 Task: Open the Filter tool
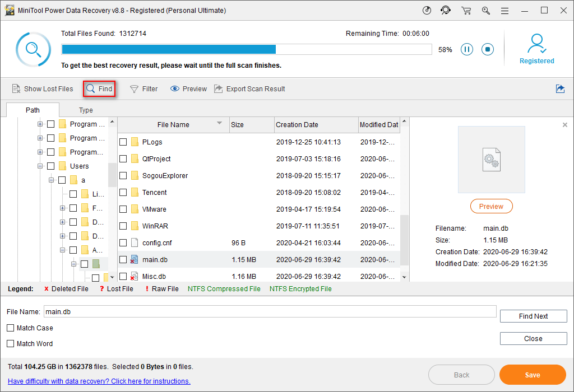(144, 89)
